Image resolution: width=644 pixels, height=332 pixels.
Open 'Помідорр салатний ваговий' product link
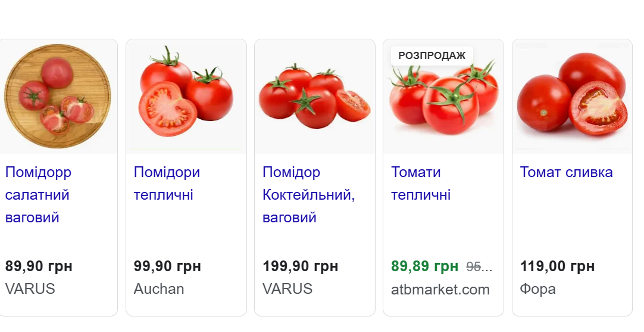click(x=38, y=195)
